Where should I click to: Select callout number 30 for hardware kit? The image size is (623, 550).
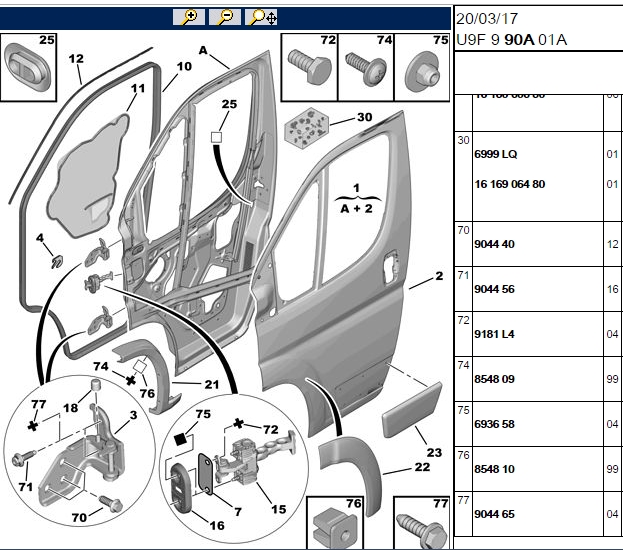[364, 117]
